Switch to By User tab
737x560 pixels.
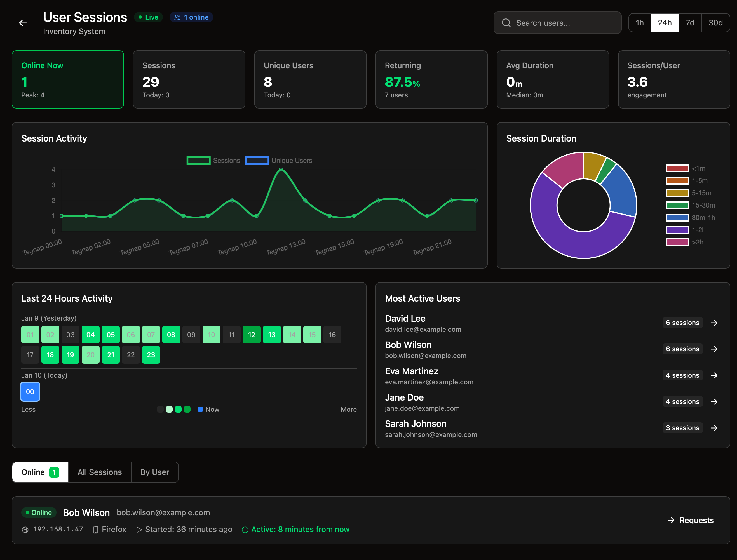155,472
